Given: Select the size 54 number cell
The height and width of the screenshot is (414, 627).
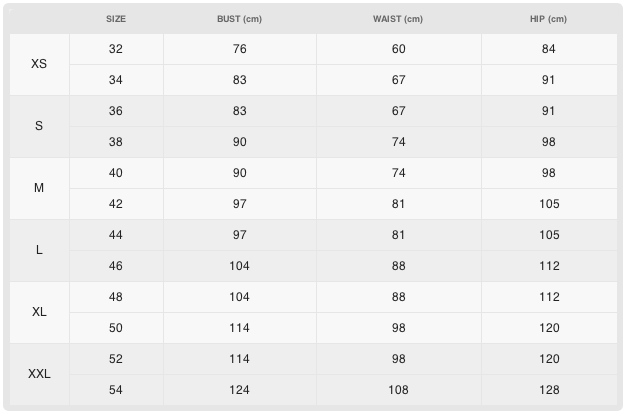Looking at the screenshot, I should click(116, 390).
